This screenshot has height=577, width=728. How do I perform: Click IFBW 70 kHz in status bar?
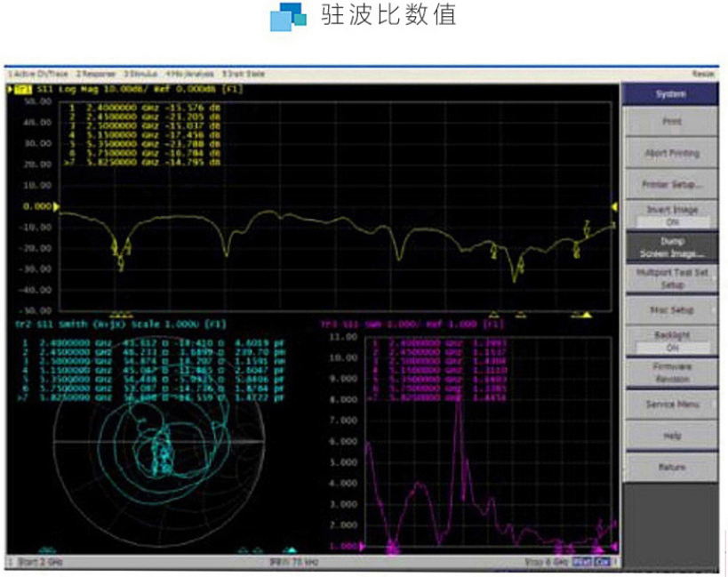pyautogui.click(x=293, y=562)
